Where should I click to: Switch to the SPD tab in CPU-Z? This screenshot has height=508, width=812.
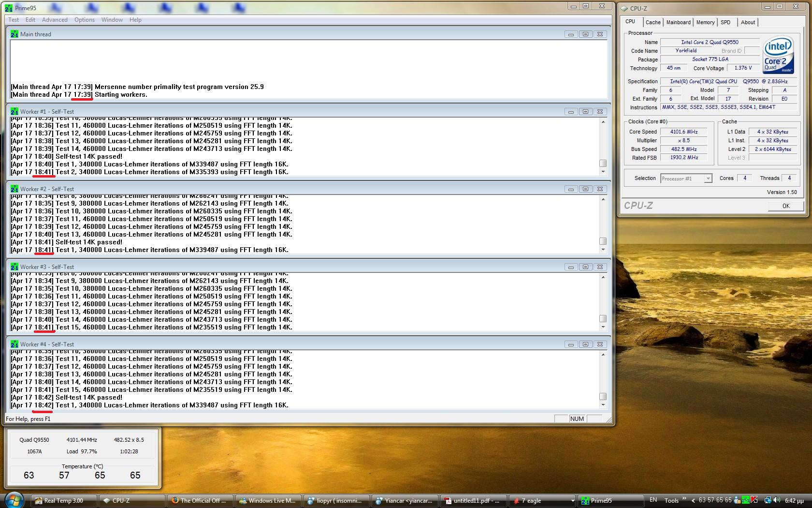coord(725,22)
